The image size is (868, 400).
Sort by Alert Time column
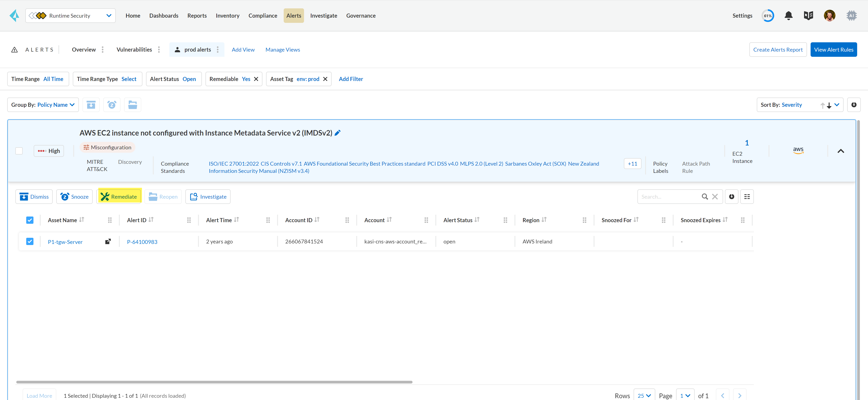236,219
